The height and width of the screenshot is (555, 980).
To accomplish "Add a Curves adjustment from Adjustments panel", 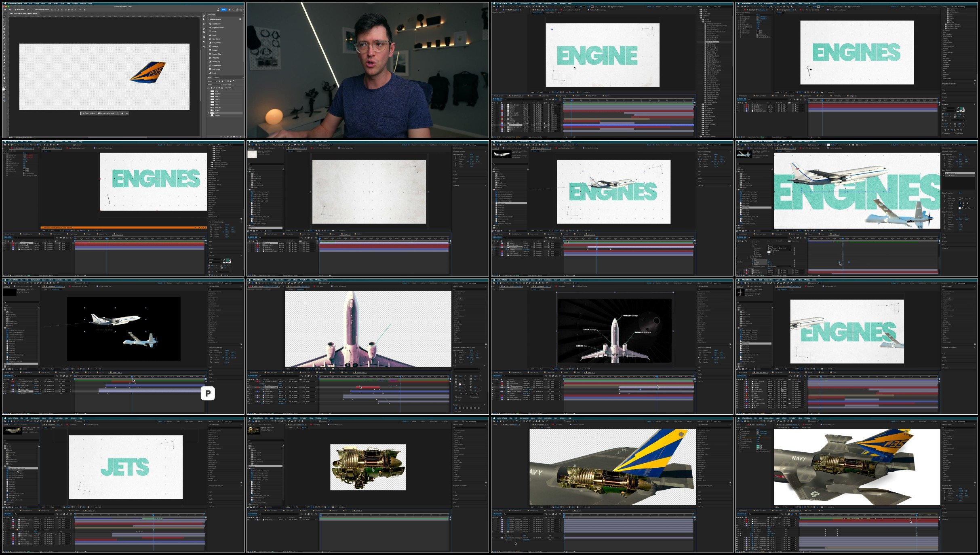I will point(214,32).
